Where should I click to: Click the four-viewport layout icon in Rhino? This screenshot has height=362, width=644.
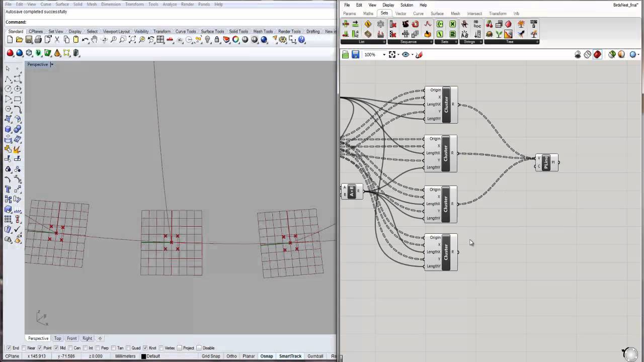point(160,39)
